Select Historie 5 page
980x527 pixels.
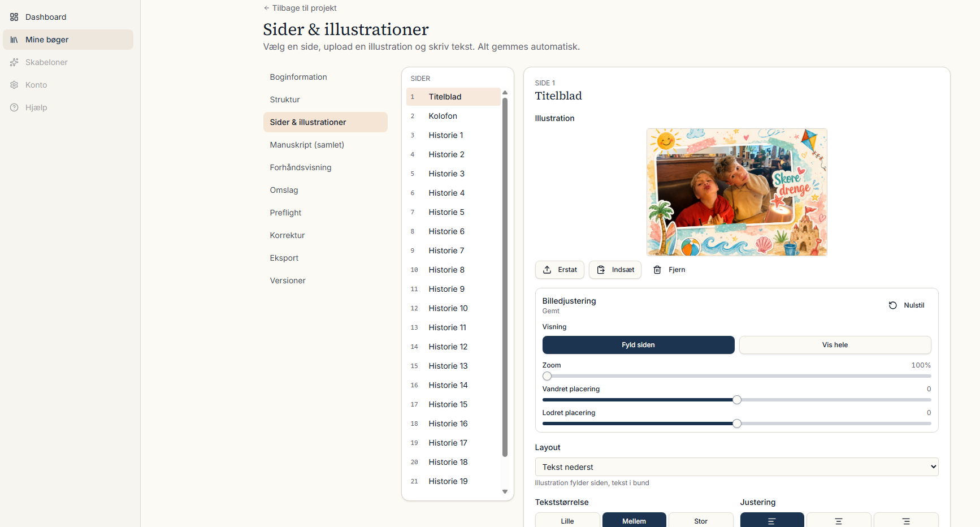pyautogui.click(x=453, y=212)
